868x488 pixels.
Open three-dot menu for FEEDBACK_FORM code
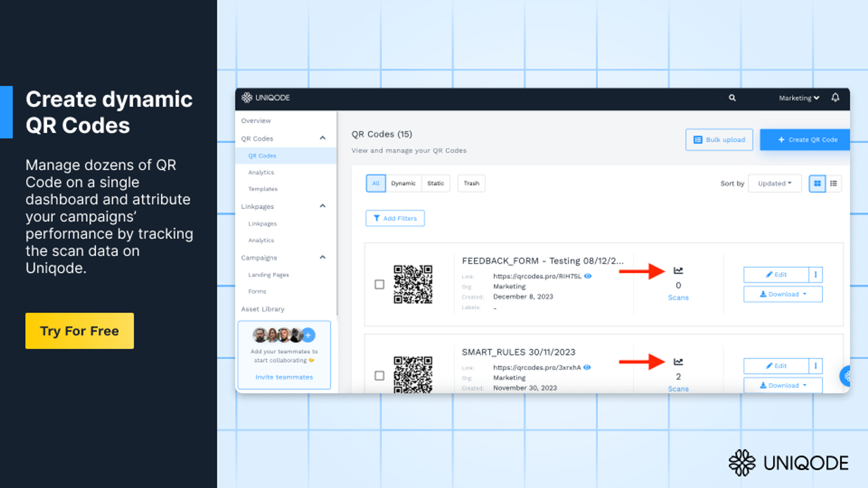[x=815, y=274]
